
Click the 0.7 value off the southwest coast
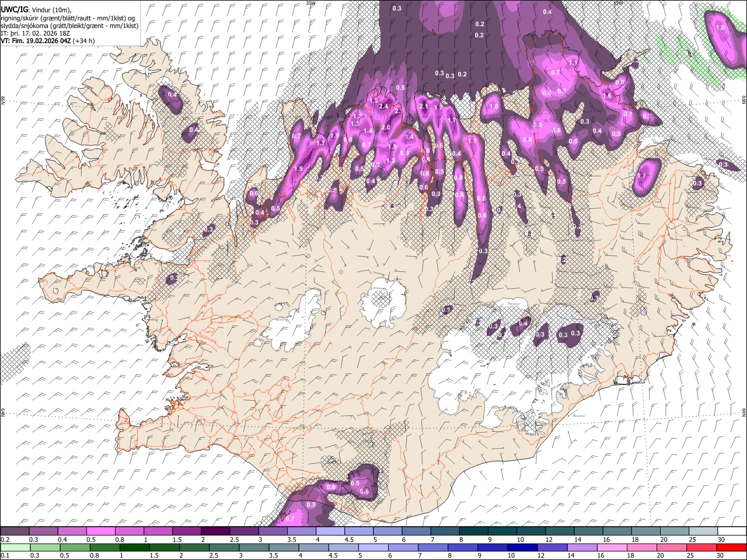(x=291, y=519)
